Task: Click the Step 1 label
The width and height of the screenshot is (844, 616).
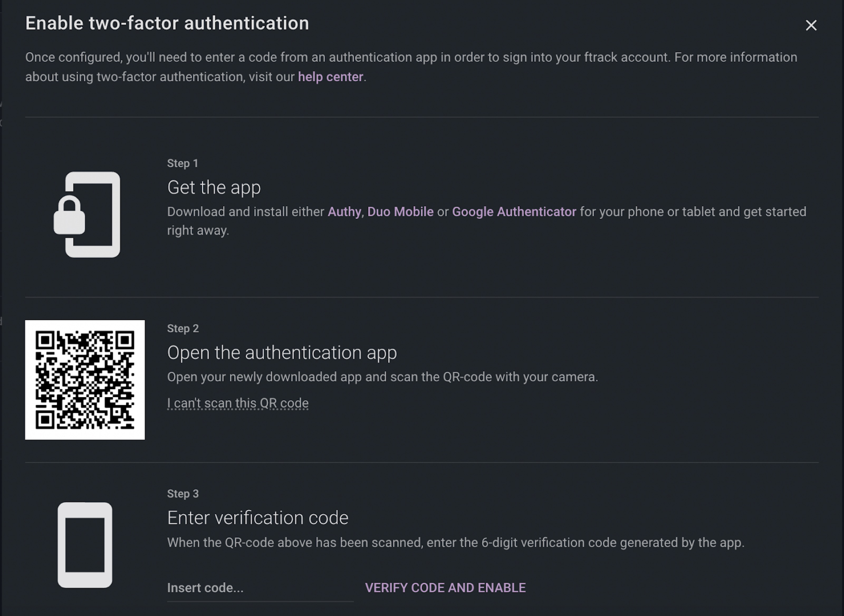Action: 182,163
